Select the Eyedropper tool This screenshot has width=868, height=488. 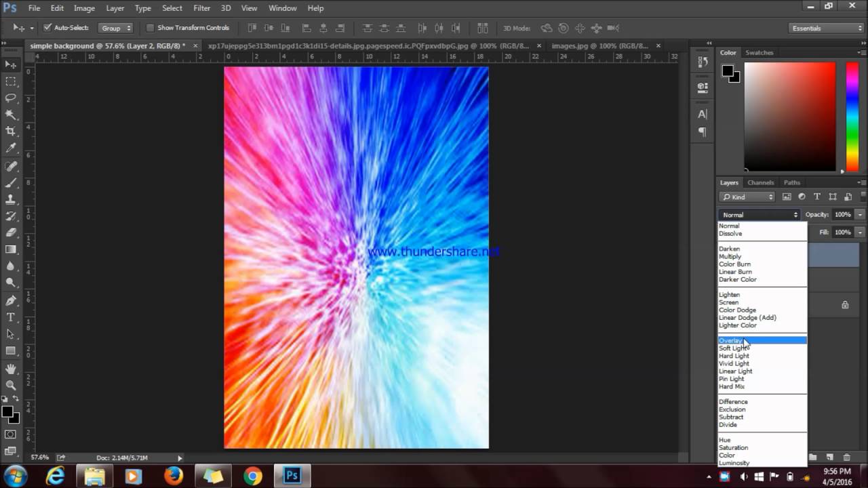coord(11,148)
